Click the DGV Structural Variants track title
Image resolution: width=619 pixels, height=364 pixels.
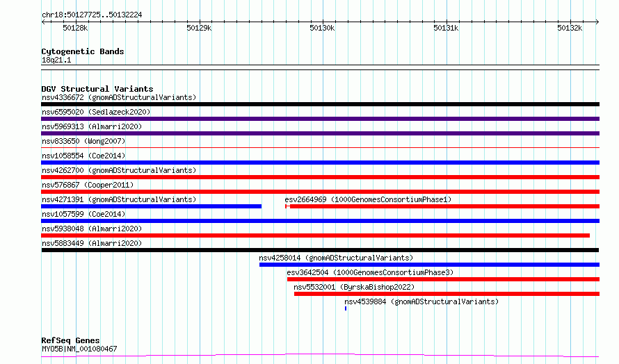pos(97,89)
